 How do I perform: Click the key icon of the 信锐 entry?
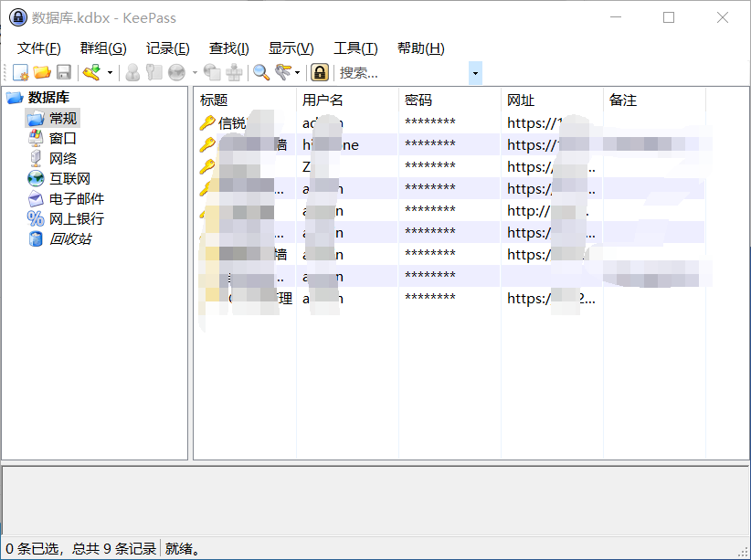(206, 123)
